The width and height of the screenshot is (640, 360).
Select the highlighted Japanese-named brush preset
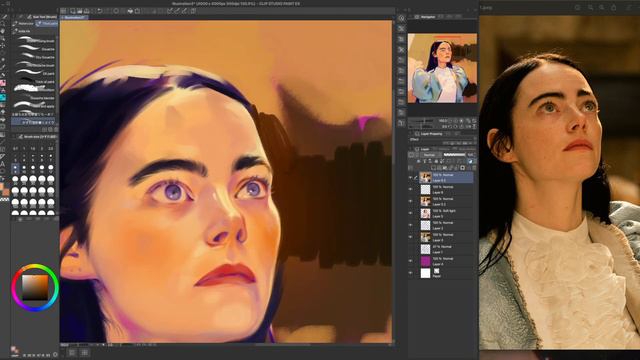[34, 122]
